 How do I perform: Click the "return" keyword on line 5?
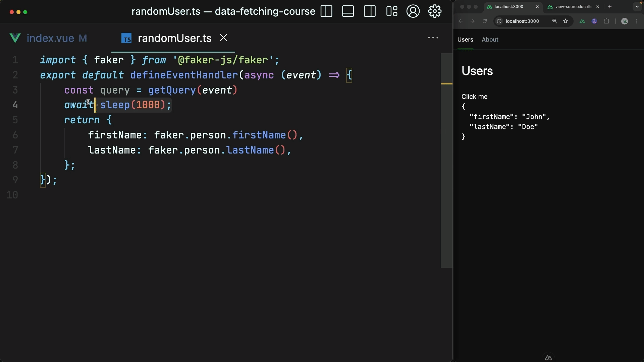coord(82,120)
